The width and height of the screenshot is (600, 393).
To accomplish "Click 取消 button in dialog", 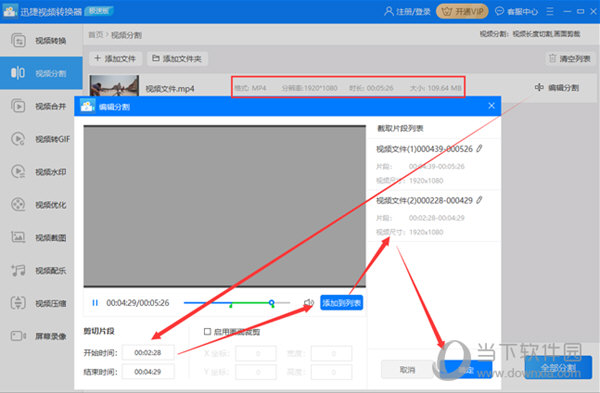I will coord(407,370).
